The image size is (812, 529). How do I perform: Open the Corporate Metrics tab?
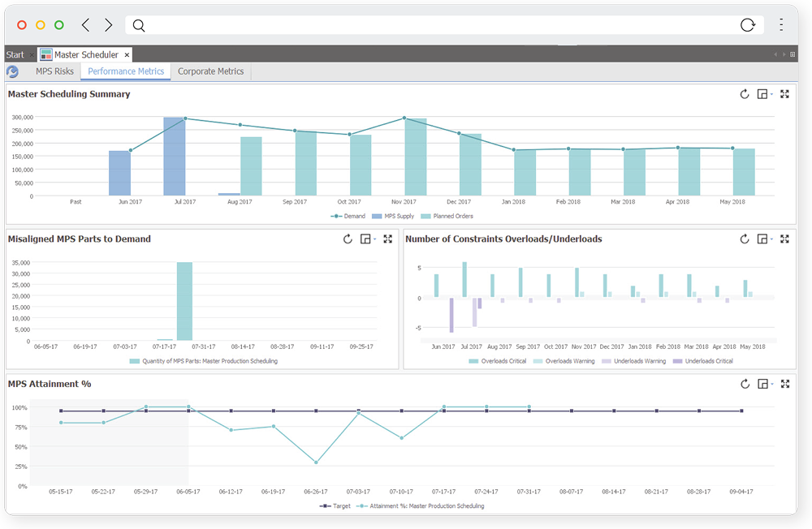pyautogui.click(x=210, y=71)
